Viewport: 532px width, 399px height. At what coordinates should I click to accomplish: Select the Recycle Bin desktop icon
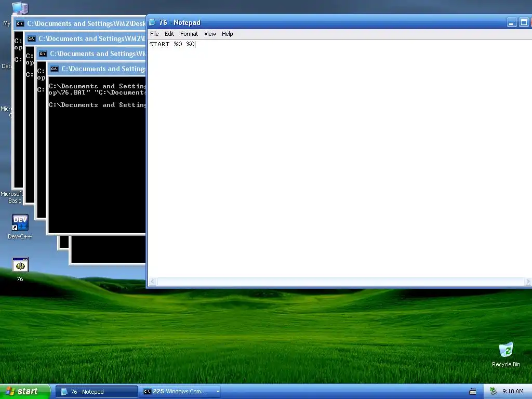(x=506, y=354)
